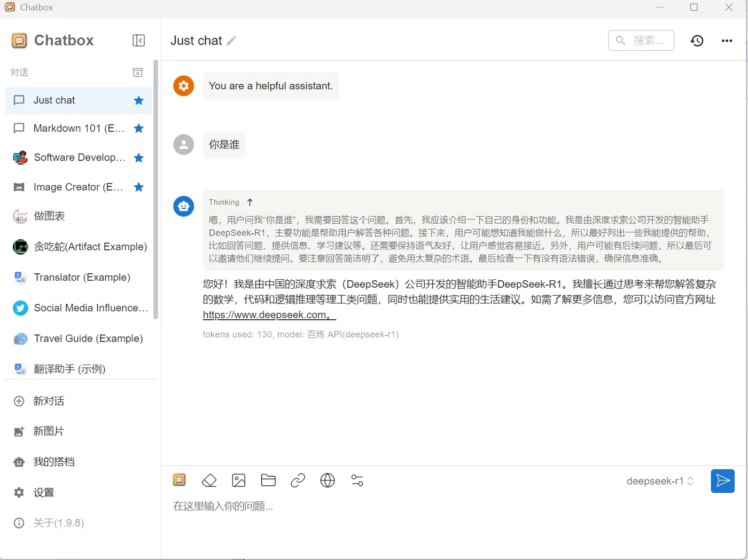Send the message with the blue arrow button
The image size is (748, 560).
click(722, 481)
